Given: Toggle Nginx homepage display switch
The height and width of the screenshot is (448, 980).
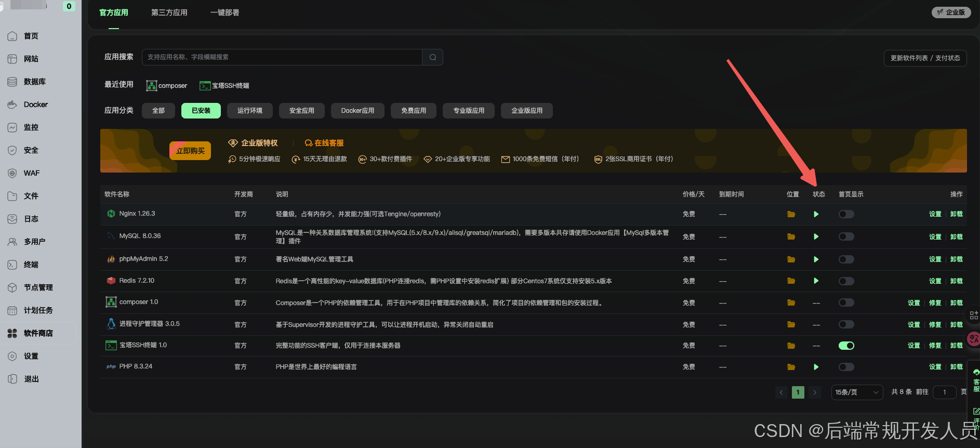Looking at the screenshot, I should tap(846, 214).
